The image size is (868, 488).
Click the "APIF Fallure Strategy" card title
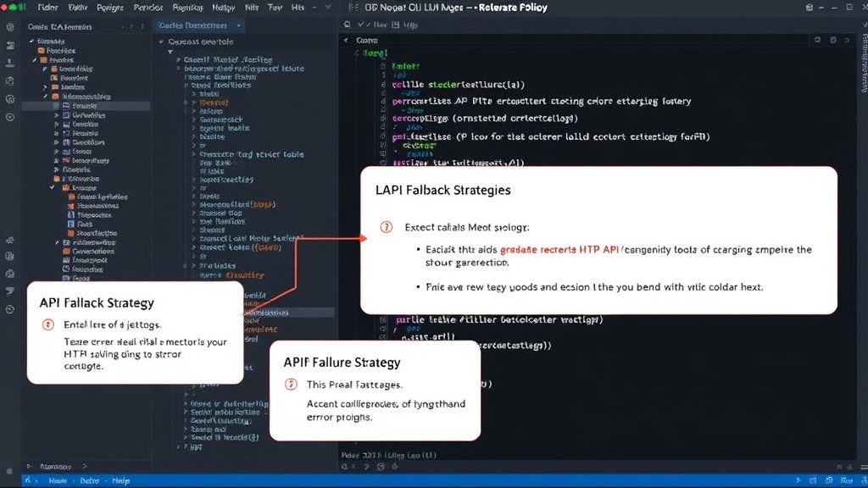pos(342,363)
